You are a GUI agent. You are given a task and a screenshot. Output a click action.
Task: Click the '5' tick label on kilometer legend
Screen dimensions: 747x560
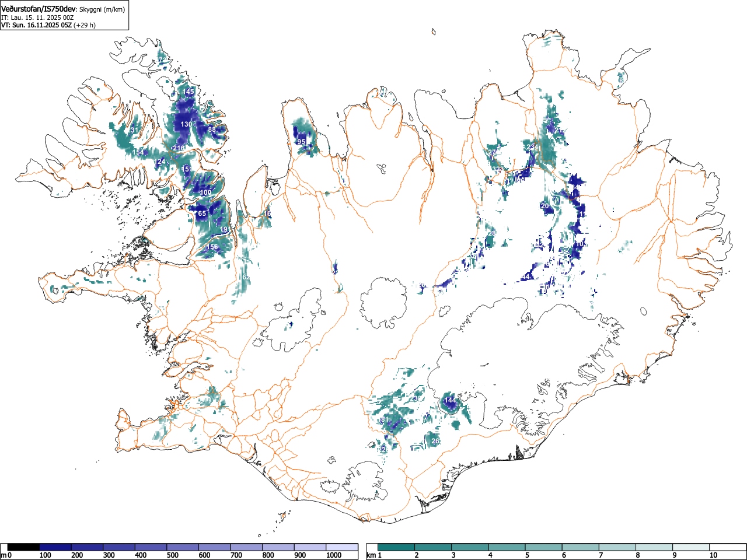tap(527, 555)
